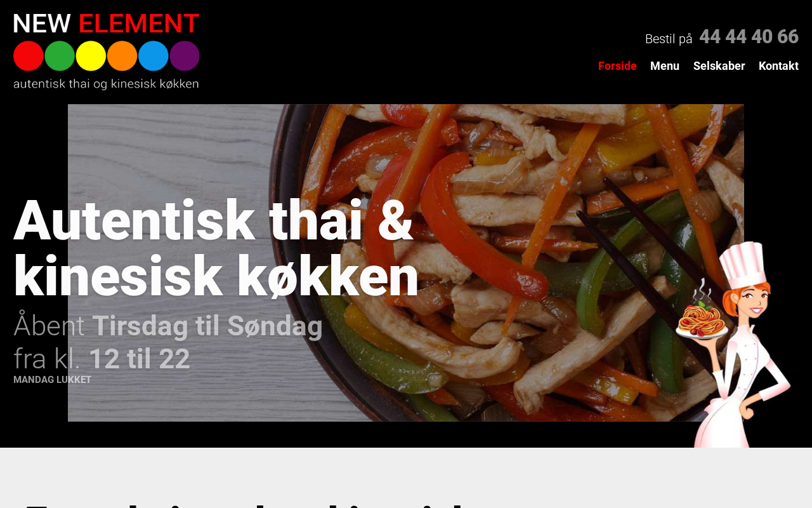Click the purple circle in the logo
812x508 pixels.
(185, 56)
